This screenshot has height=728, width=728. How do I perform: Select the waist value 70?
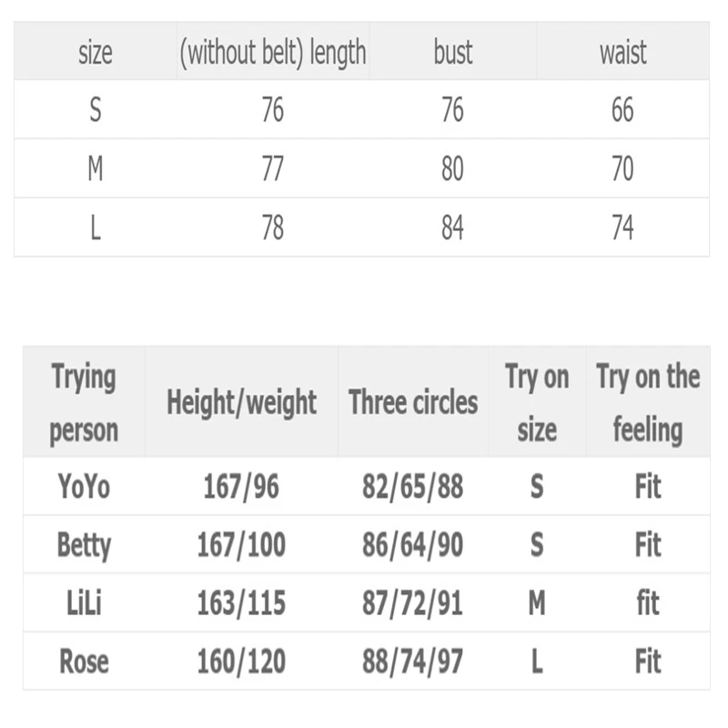tap(622, 169)
